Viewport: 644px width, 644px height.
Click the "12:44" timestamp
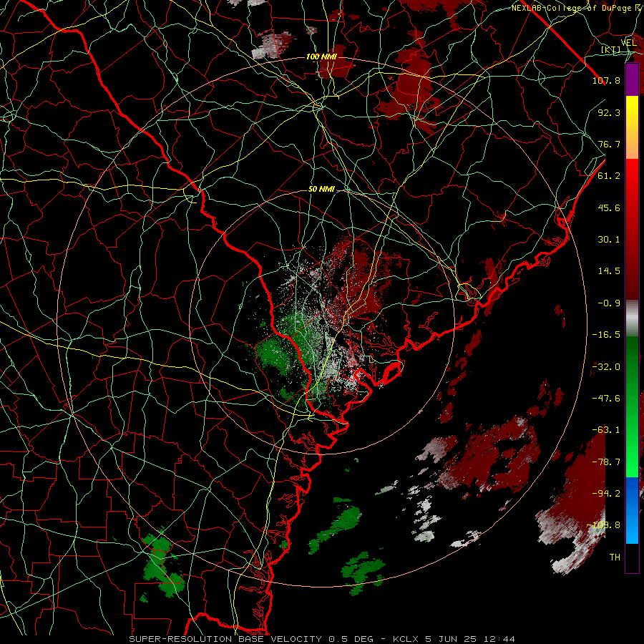[499, 639]
